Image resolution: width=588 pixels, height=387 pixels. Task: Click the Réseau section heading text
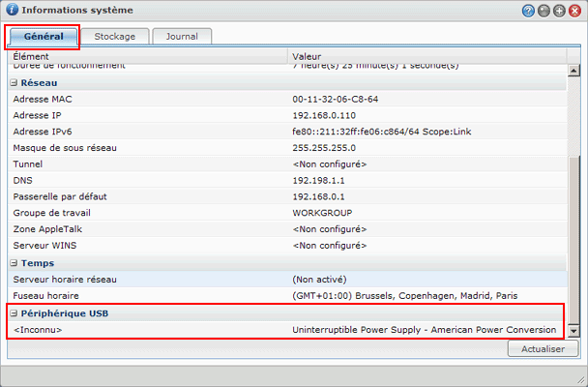(x=39, y=83)
